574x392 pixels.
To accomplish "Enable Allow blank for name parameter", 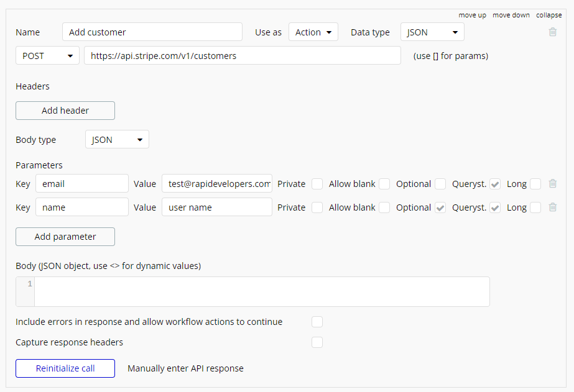I will pos(384,207).
